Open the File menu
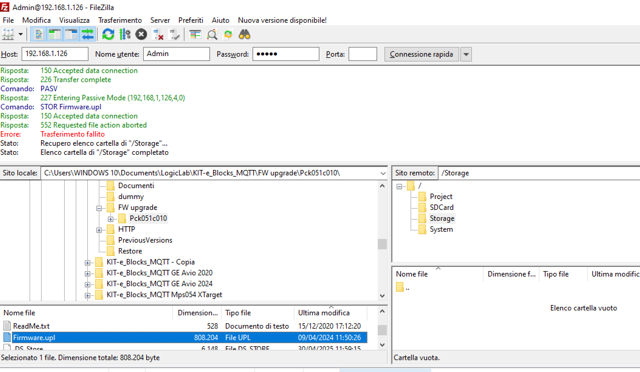 click(8, 20)
